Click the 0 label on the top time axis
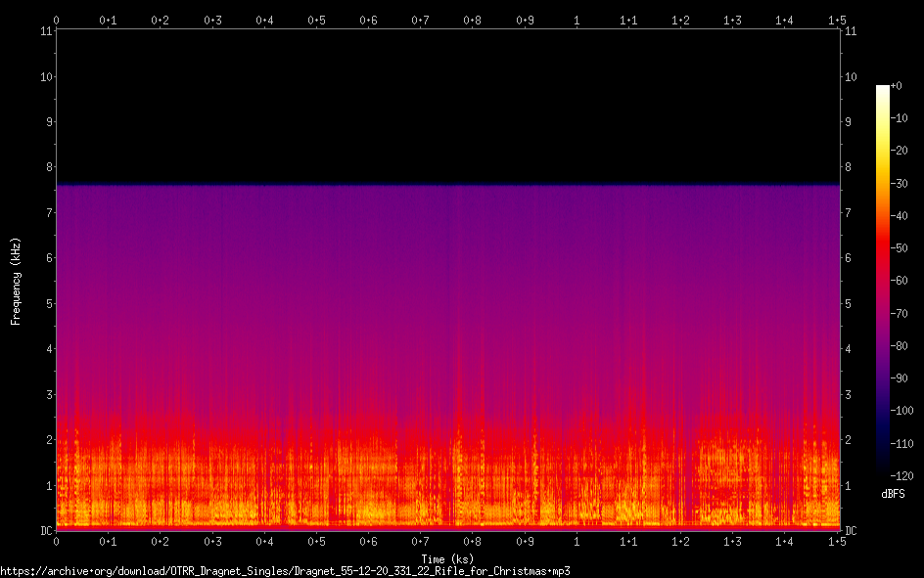 (57, 19)
